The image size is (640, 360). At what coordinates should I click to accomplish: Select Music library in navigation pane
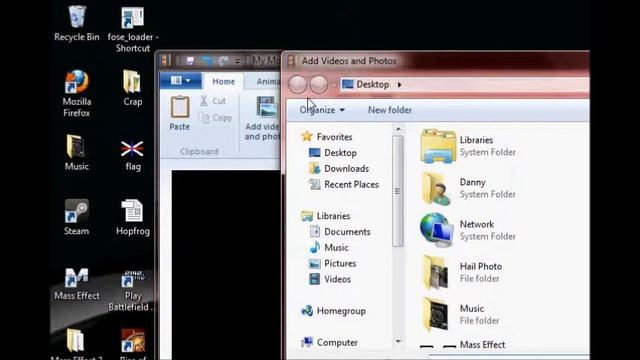[329, 247]
